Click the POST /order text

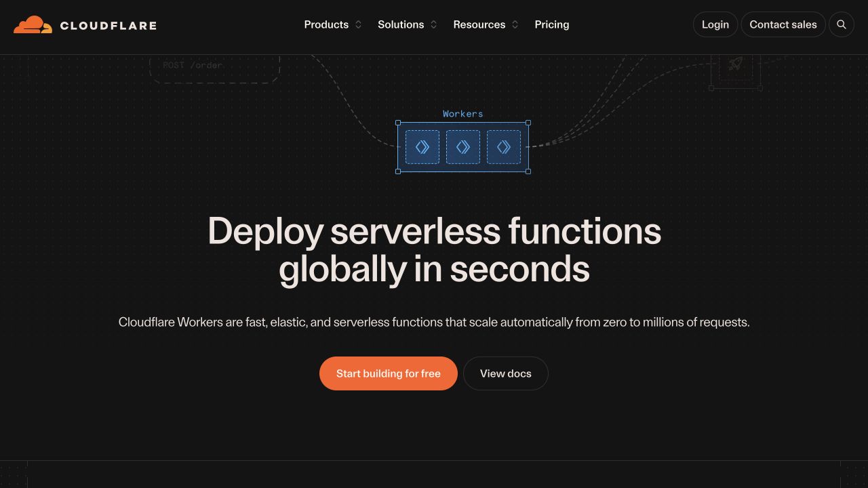(193, 65)
